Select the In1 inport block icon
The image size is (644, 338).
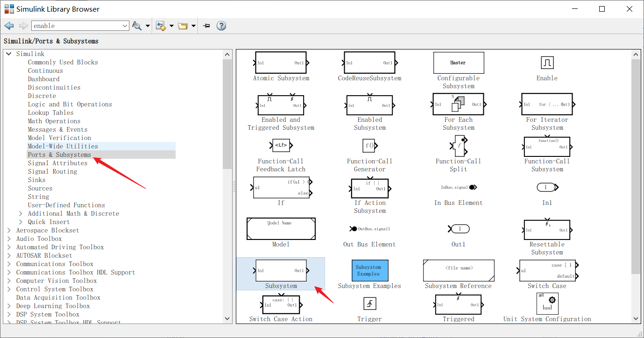(x=547, y=187)
